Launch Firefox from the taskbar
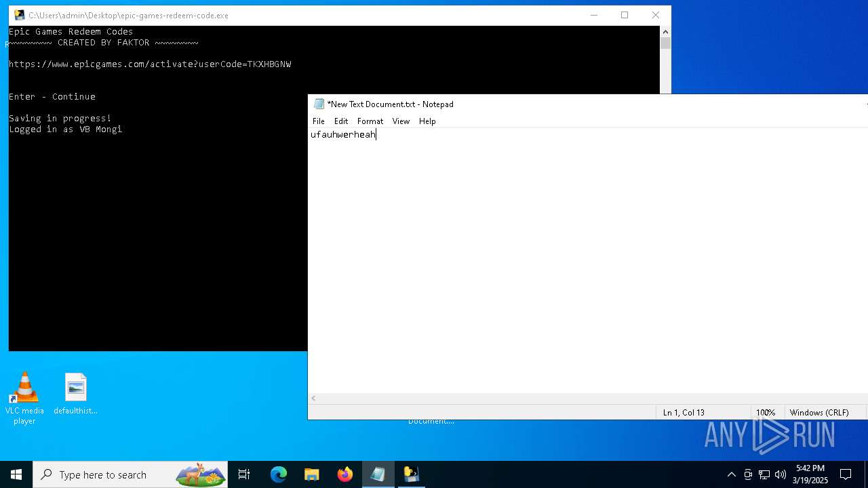The width and height of the screenshot is (868, 488). coord(345,474)
